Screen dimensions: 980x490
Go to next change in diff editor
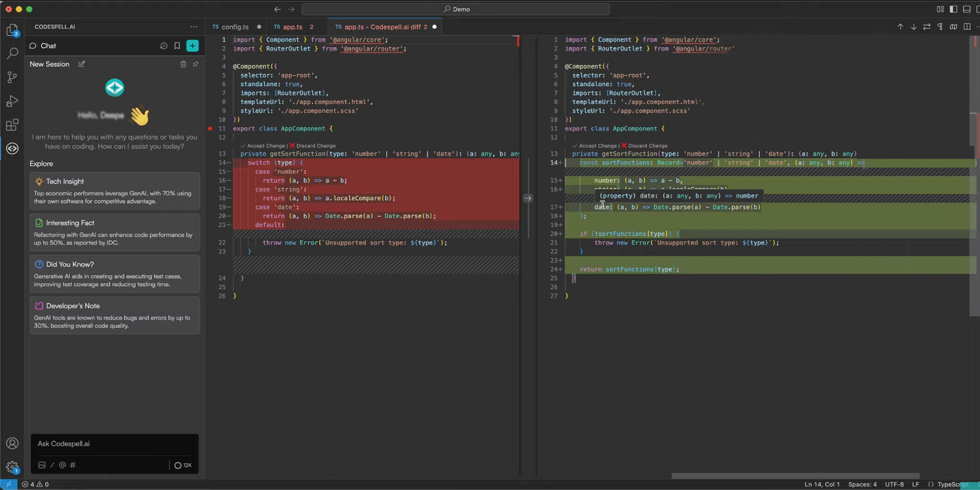tap(913, 27)
